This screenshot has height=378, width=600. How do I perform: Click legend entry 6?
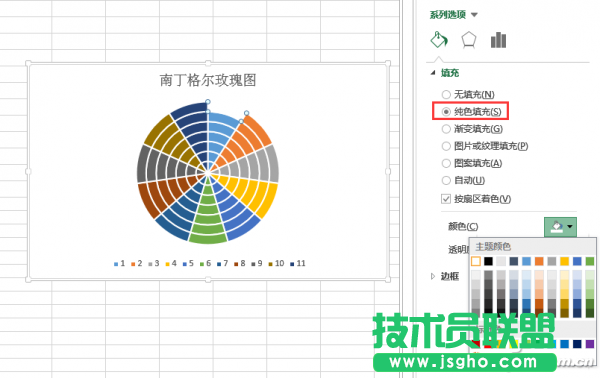[205, 264]
